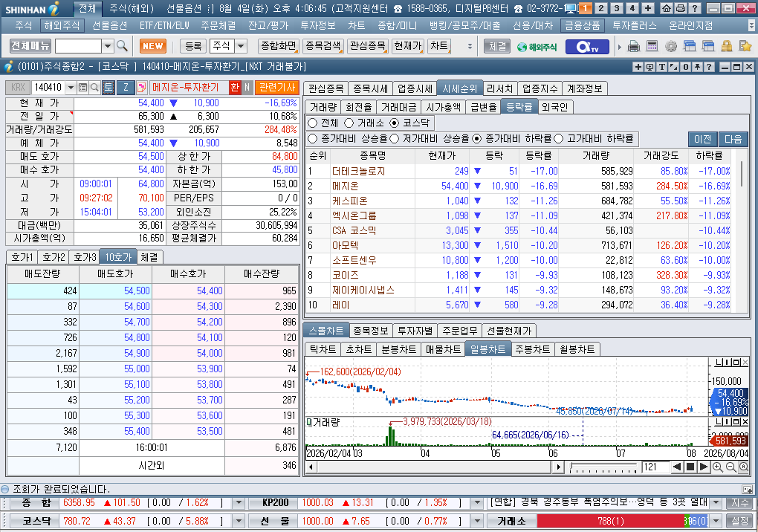Screen dimensions: 758x532
Task: Click the 전체메뉴 button
Action: click(x=30, y=46)
